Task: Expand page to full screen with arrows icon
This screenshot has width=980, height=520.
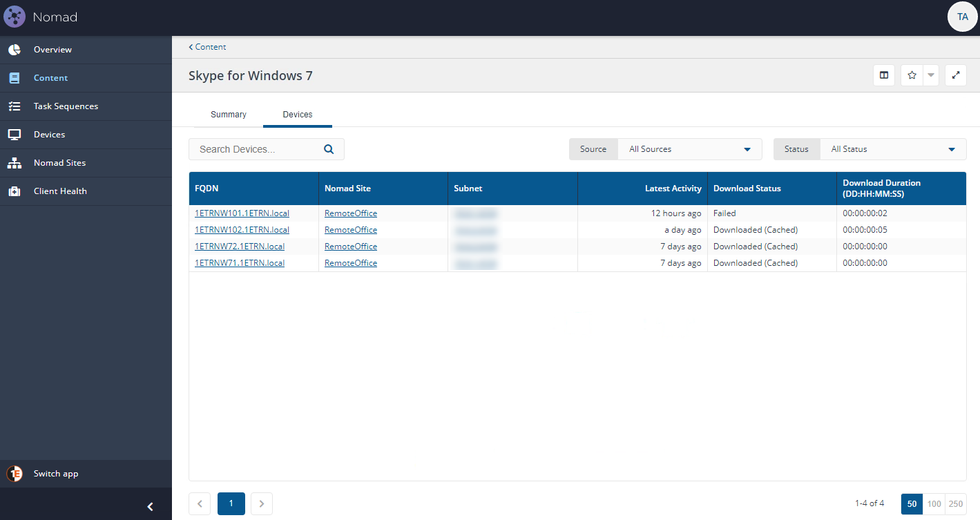Action: pyautogui.click(x=956, y=75)
